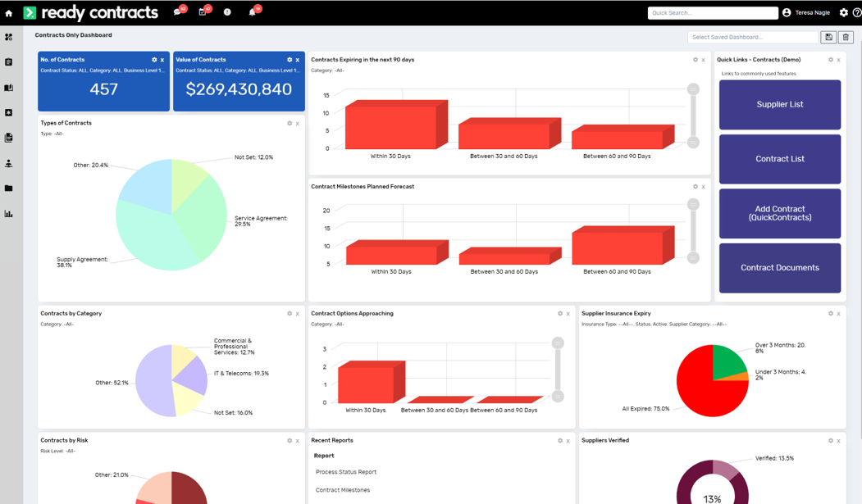Open the Supplier List quick link
Viewport: 862px width, 504px height.
[779, 104]
